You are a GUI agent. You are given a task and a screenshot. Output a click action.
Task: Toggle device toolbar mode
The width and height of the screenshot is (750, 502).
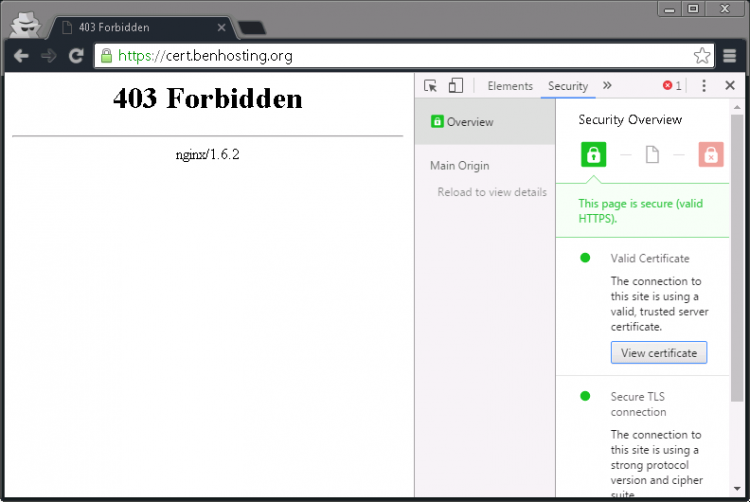click(x=456, y=86)
